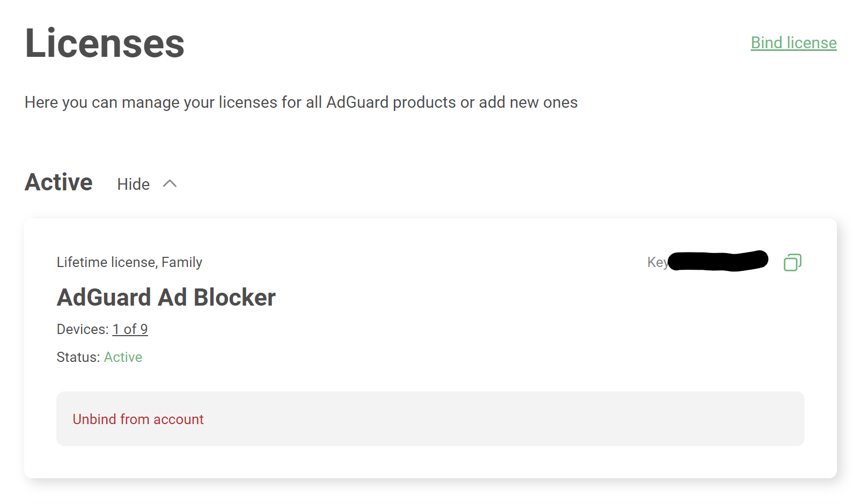Click the Hide label beside Active

tap(133, 184)
